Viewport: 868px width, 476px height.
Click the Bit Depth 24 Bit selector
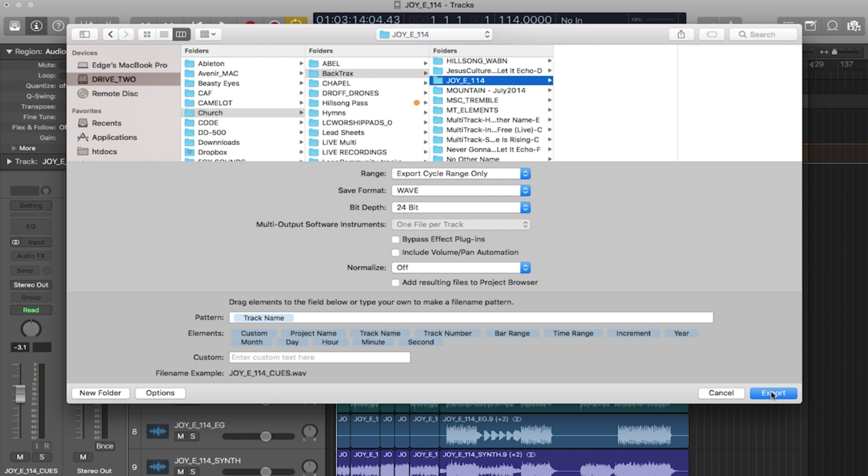coord(460,207)
